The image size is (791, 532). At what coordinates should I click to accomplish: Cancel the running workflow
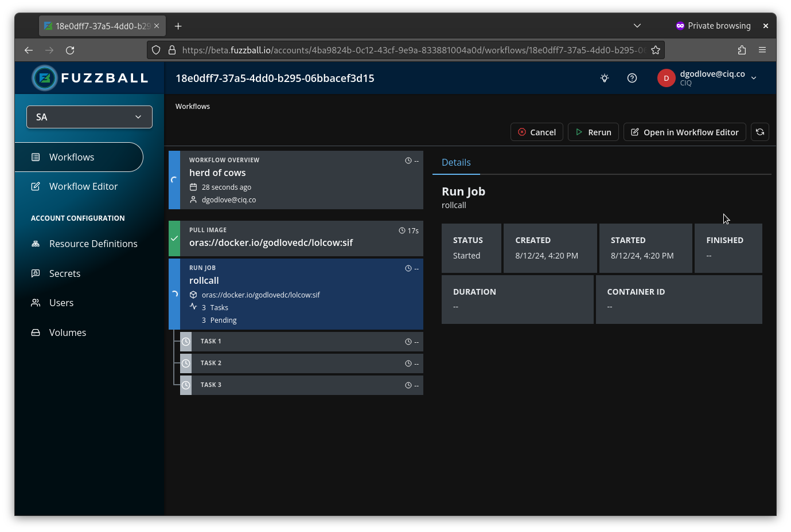tap(537, 132)
